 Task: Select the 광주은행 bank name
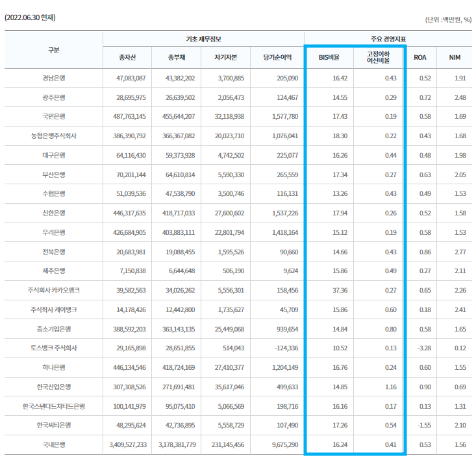tap(54, 97)
